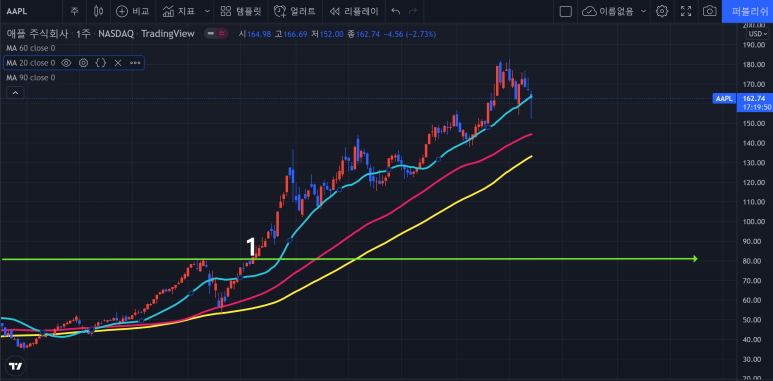Enter fullscreen mode with the arrows icon
The height and width of the screenshot is (381, 773).
tap(686, 11)
